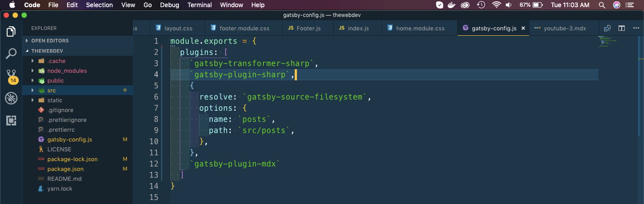Collapse the OPEN EDITORS section
The height and width of the screenshot is (204, 644).
click(x=78, y=41)
